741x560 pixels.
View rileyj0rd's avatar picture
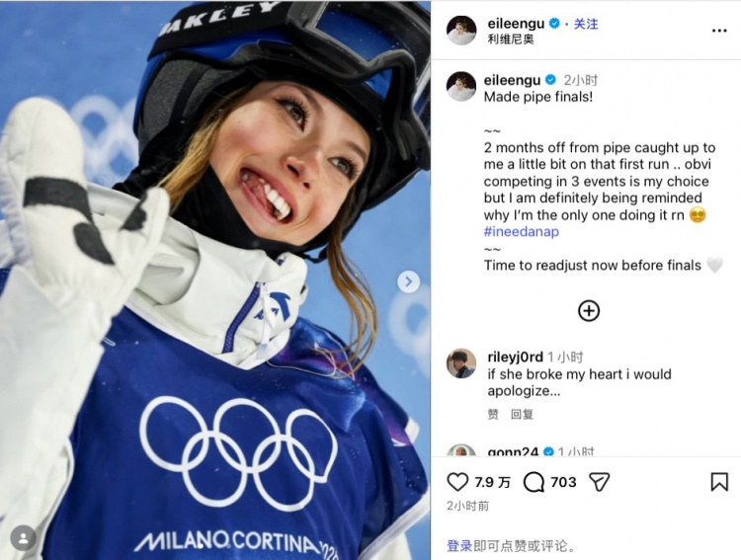point(461,363)
